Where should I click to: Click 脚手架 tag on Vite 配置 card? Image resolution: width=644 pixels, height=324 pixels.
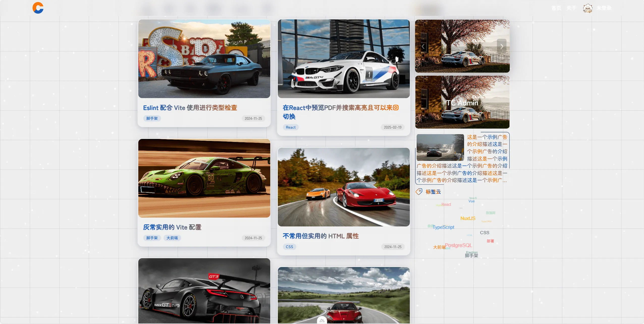click(x=152, y=238)
